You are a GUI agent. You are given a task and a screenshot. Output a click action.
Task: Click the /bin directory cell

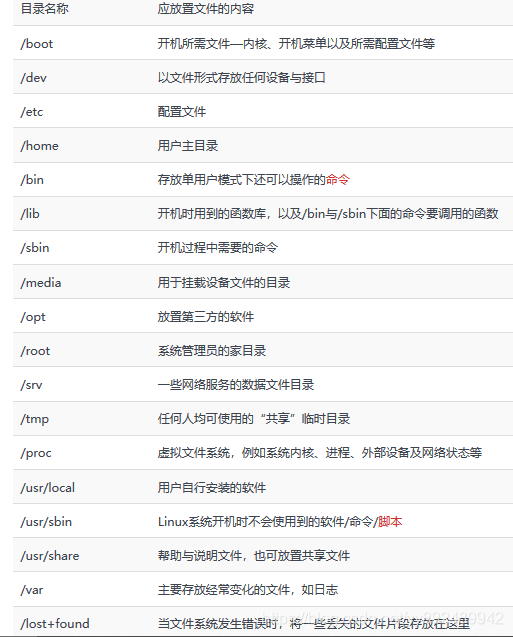click(32, 179)
